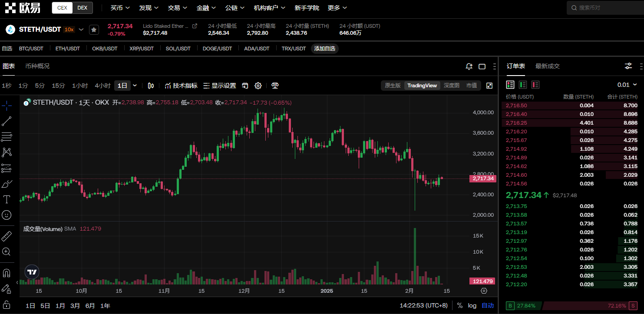Click the magnet snap mode icon
This screenshot has width=644, height=314.
[7, 273]
